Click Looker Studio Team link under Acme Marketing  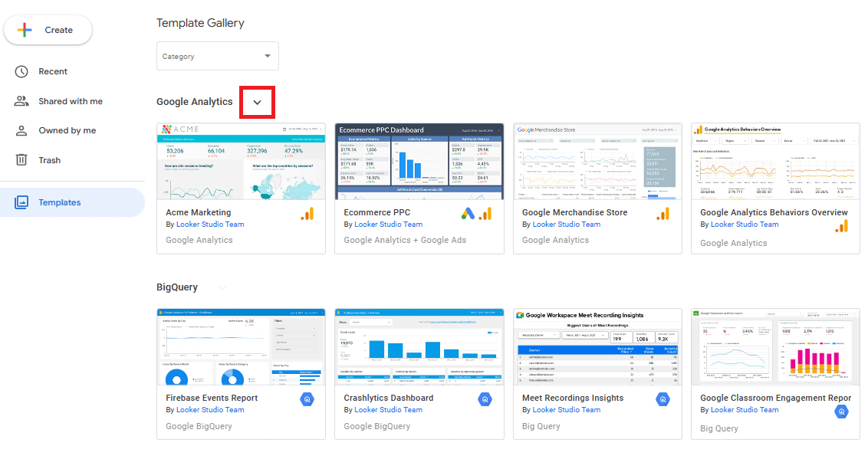point(210,225)
